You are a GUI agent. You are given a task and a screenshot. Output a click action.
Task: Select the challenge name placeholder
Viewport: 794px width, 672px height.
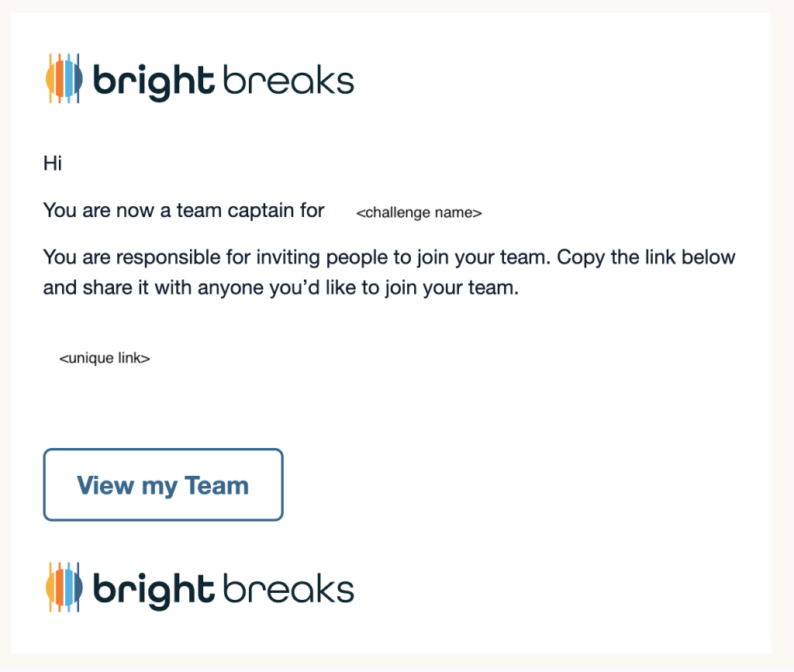[419, 213]
